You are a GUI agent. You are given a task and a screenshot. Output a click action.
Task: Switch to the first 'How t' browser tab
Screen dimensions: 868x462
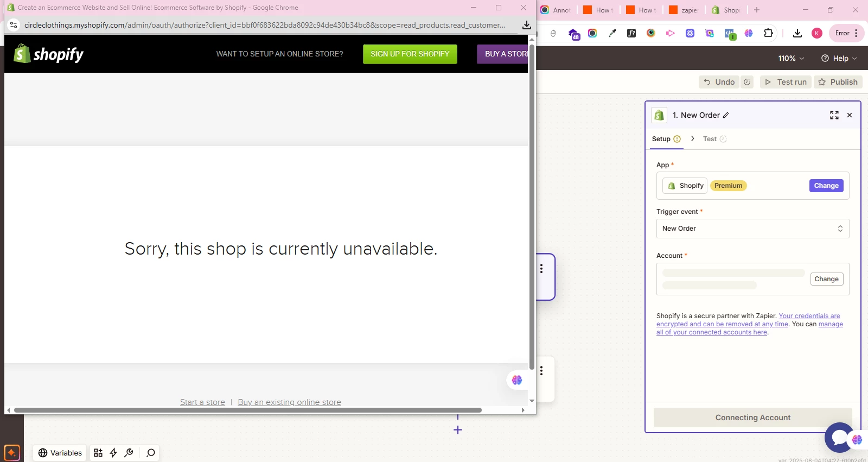(598, 10)
